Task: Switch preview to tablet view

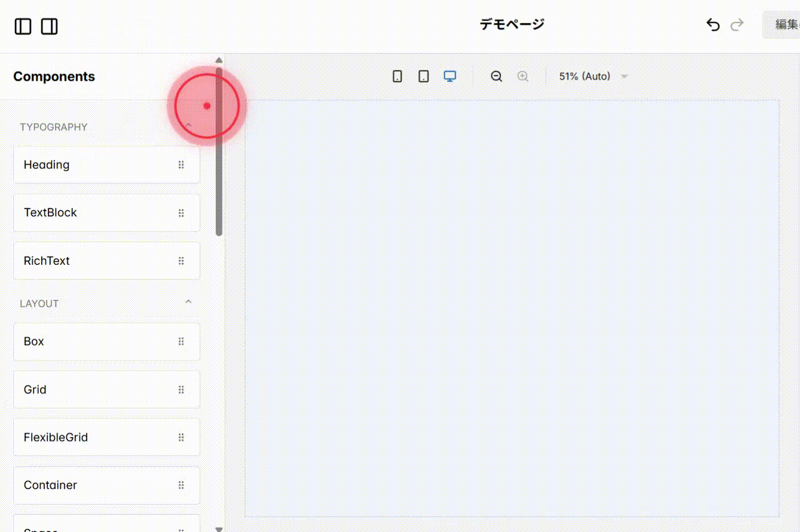Action: [x=423, y=76]
